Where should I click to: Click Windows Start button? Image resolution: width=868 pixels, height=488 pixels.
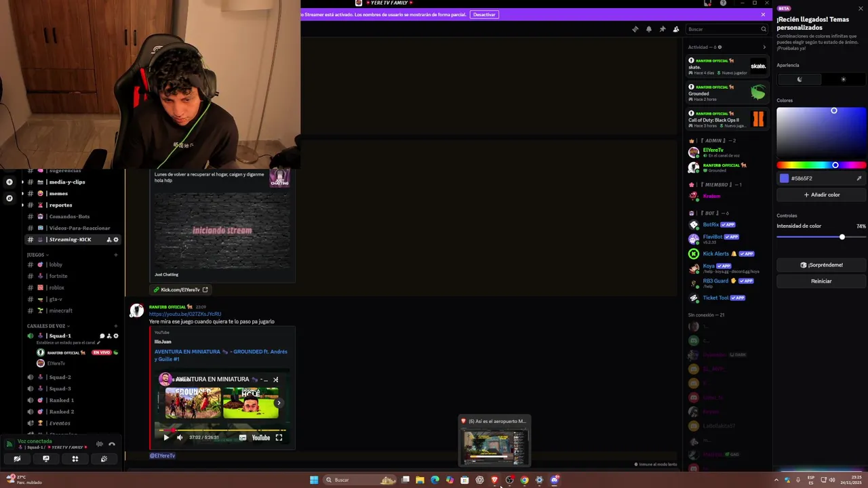(x=314, y=480)
